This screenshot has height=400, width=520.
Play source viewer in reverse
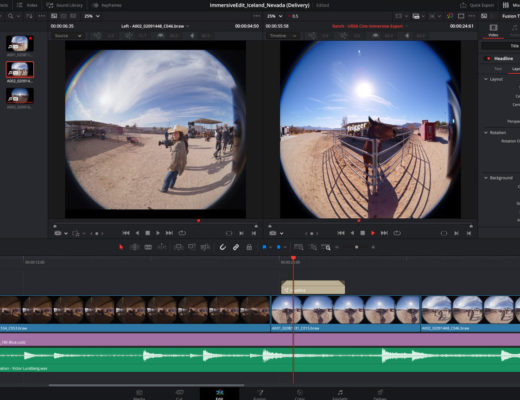(137, 233)
